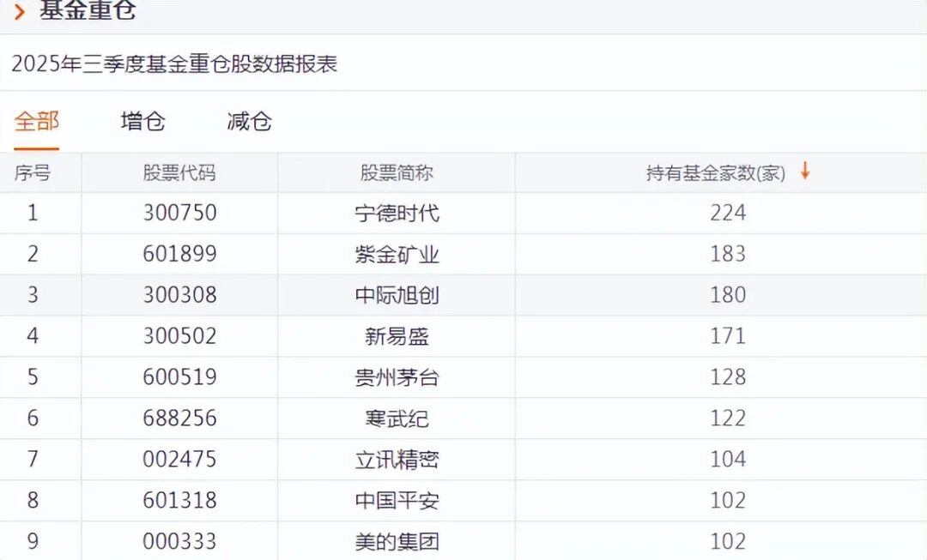Select fund count 171

pyautogui.click(x=728, y=336)
